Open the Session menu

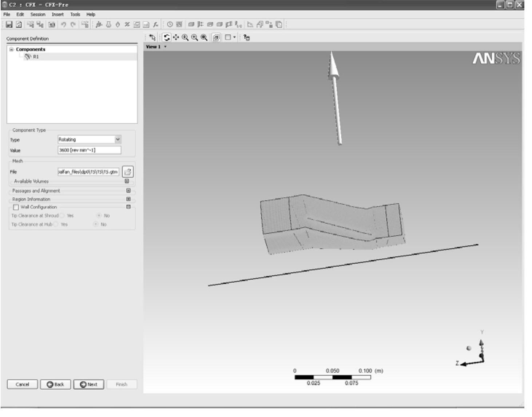pyautogui.click(x=38, y=15)
